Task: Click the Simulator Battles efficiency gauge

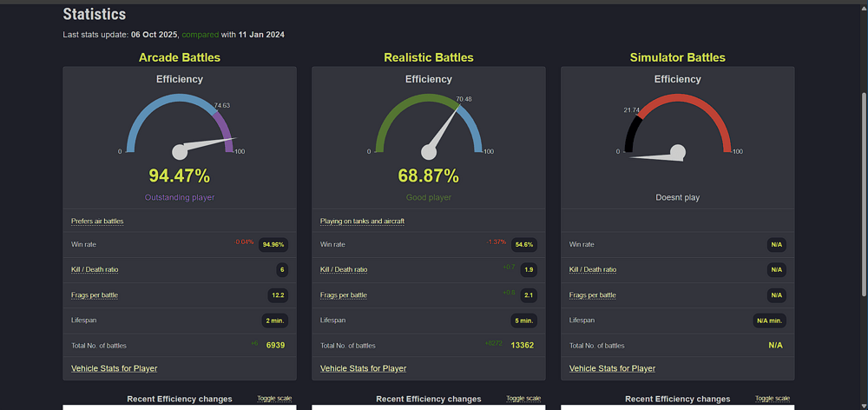Action: pyautogui.click(x=678, y=126)
